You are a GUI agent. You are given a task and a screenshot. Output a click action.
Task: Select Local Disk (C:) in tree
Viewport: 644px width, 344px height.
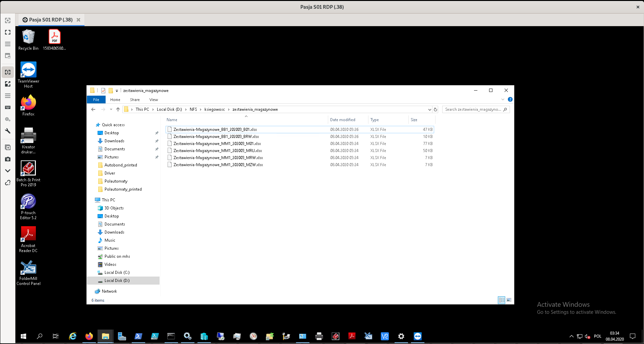[x=117, y=273]
